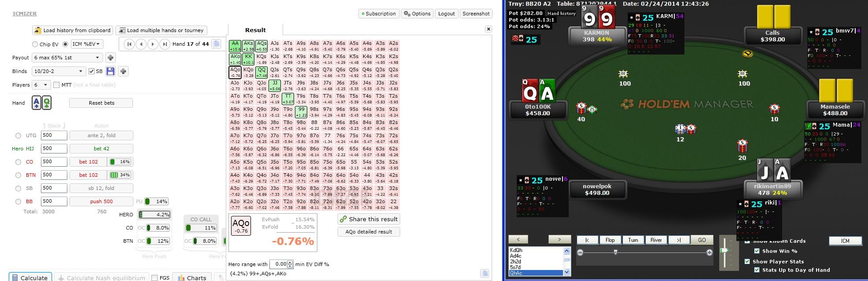Select the BTN position radio button
Image resolution: width=868 pixels, height=281 pixels.
(x=18, y=175)
